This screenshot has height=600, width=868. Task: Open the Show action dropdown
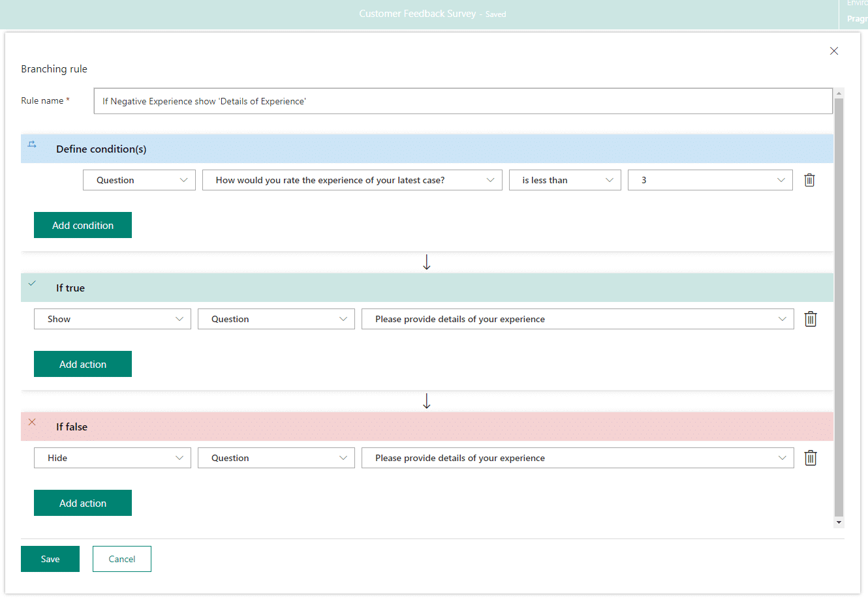coord(112,319)
